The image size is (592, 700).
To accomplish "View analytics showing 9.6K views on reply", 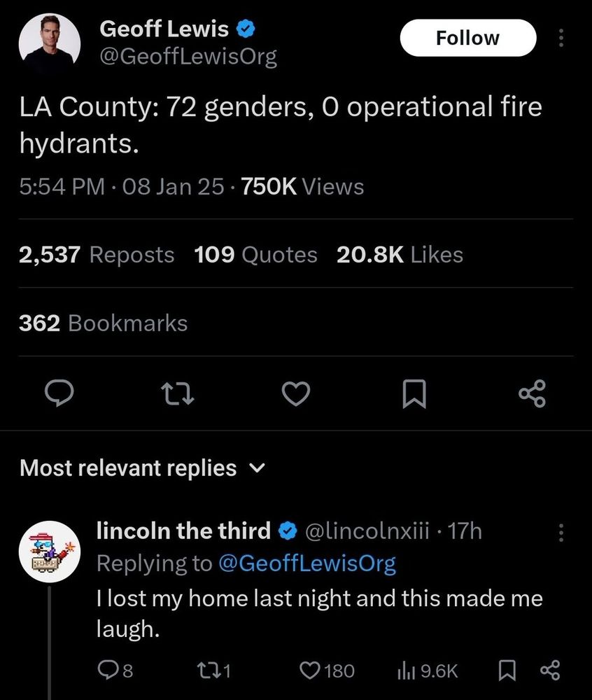I will (428, 671).
